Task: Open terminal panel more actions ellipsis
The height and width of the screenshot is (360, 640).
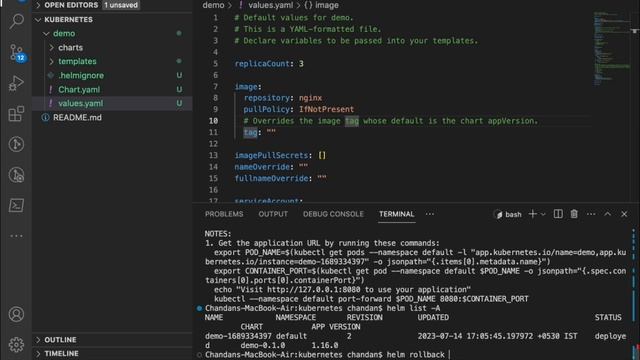Action: click(x=591, y=214)
